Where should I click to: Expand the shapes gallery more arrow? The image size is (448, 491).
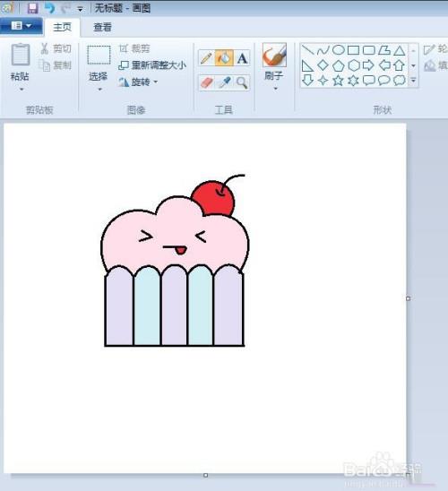(x=413, y=81)
